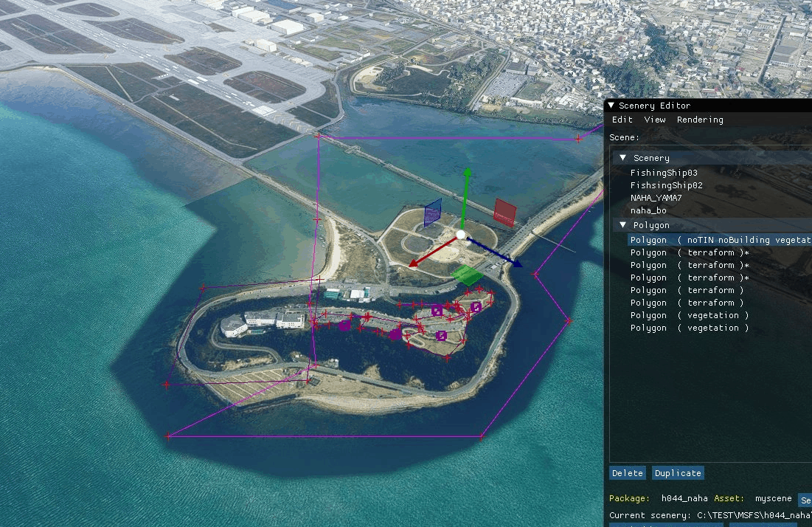
Task: Select FishingShip03 in scenery list
Action: [x=664, y=173]
